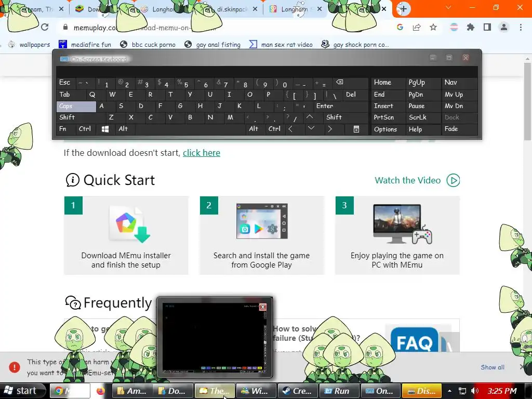Open the Chrome side panel icon
The width and height of the screenshot is (532, 399).
pyautogui.click(x=487, y=27)
